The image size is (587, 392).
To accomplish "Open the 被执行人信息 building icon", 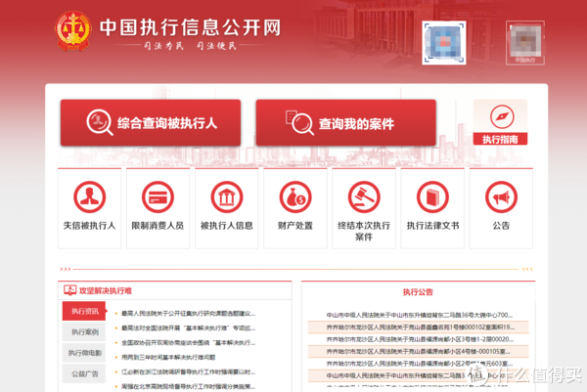I will 227,197.
